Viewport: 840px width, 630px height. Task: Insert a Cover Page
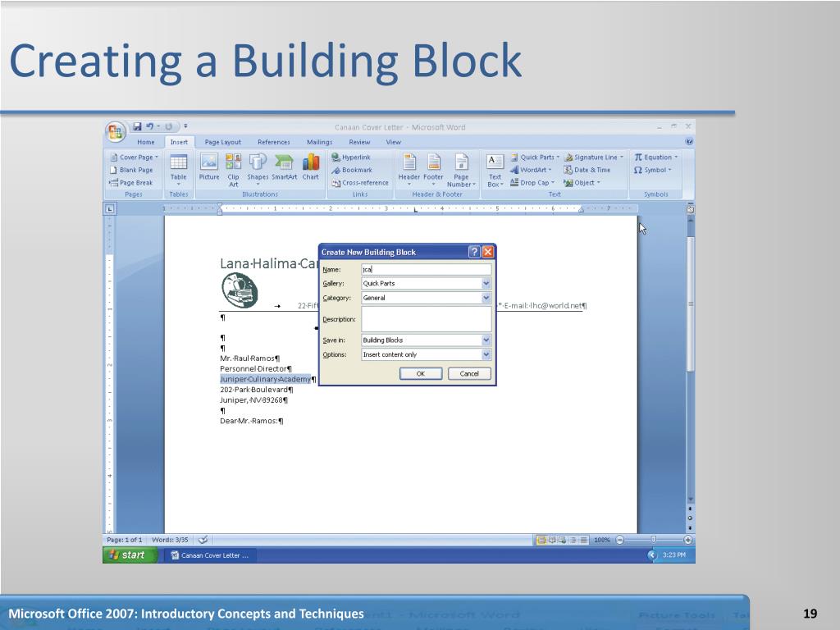point(135,157)
